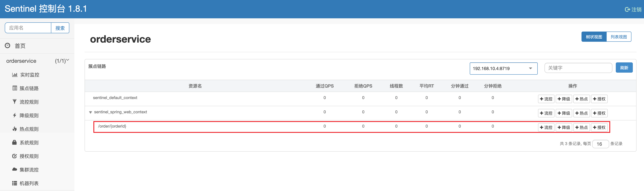
Task: Click the bar chart icon for 实时监控
Action: (15, 75)
